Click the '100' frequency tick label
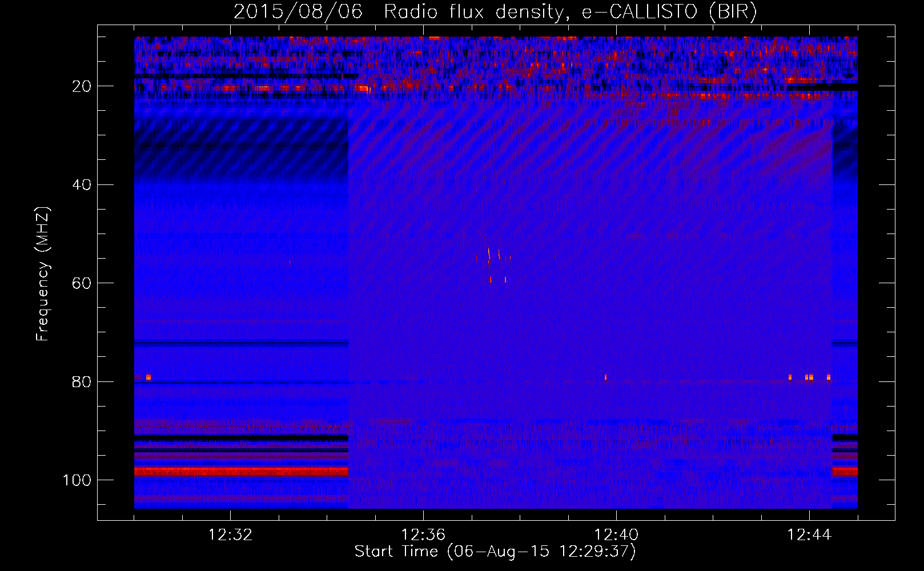Viewport: 924px width, 571px height. coord(77,480)
